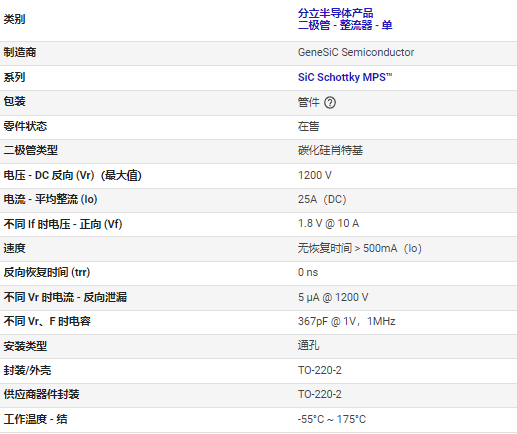Screen dimensions: 517x434
Task: Select the GeneSiC Semiconductor manufacturer value
Action: [x=356, y=52]
